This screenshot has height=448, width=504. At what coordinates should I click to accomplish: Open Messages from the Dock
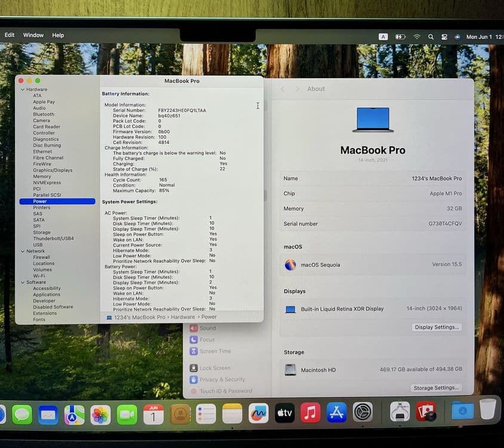pyautogui.click(x=22, y=415)
